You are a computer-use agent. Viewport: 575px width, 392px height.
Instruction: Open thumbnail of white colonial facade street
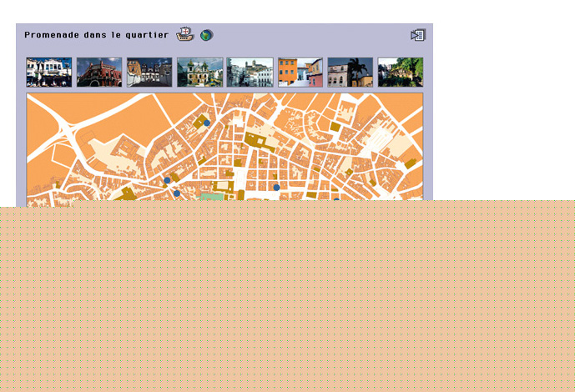click(x=49, y=73)
